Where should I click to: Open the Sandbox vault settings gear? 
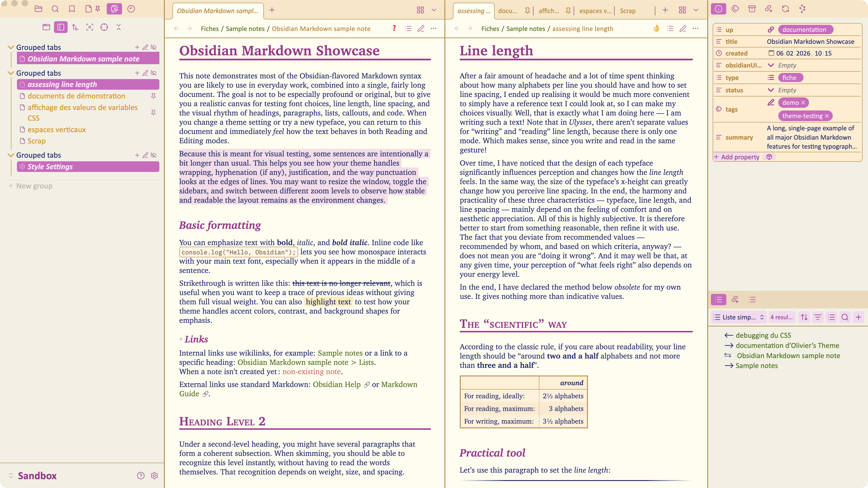point(154,476)
